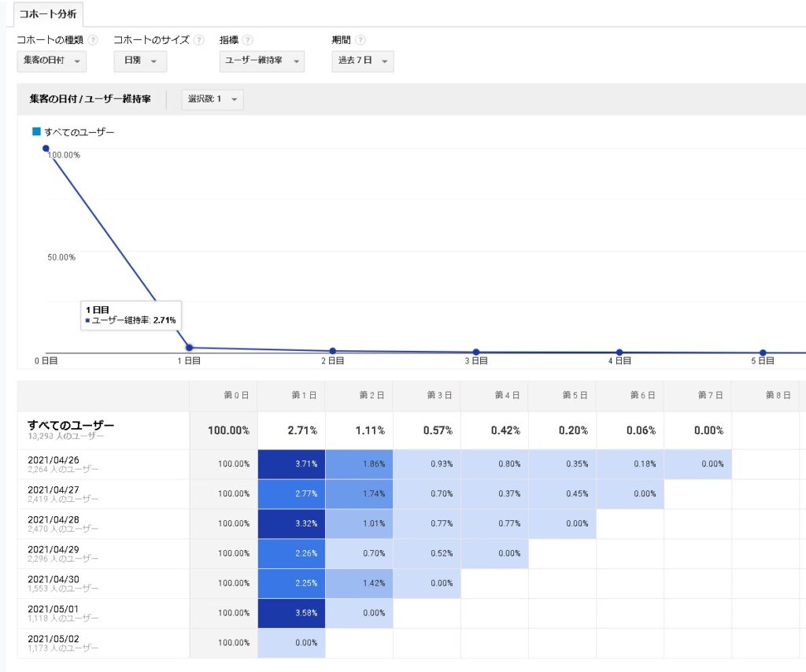This screenshot has height=672, width=806.
Task: Click the help icon beside 指標
Action: pos(248,40)
